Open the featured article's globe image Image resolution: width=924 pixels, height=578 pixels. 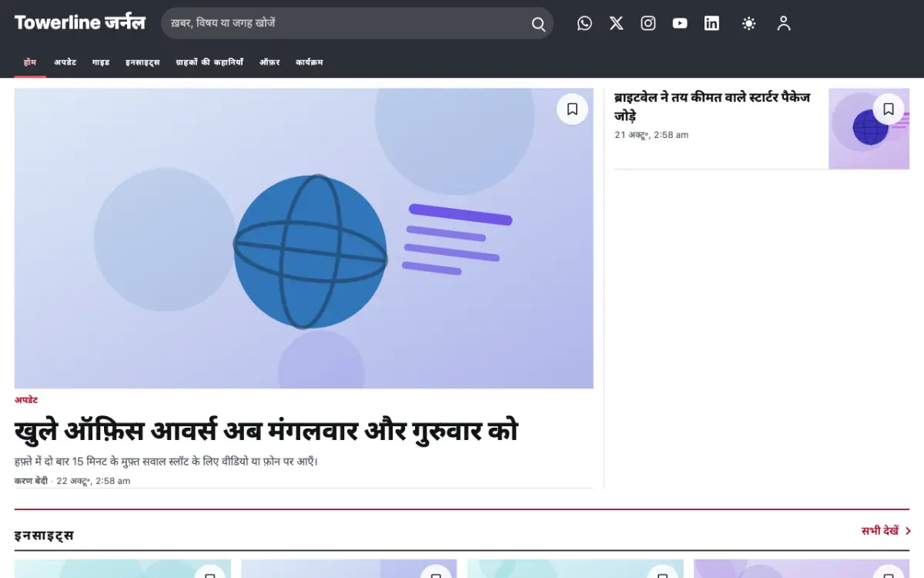click(x=304, y=238)
